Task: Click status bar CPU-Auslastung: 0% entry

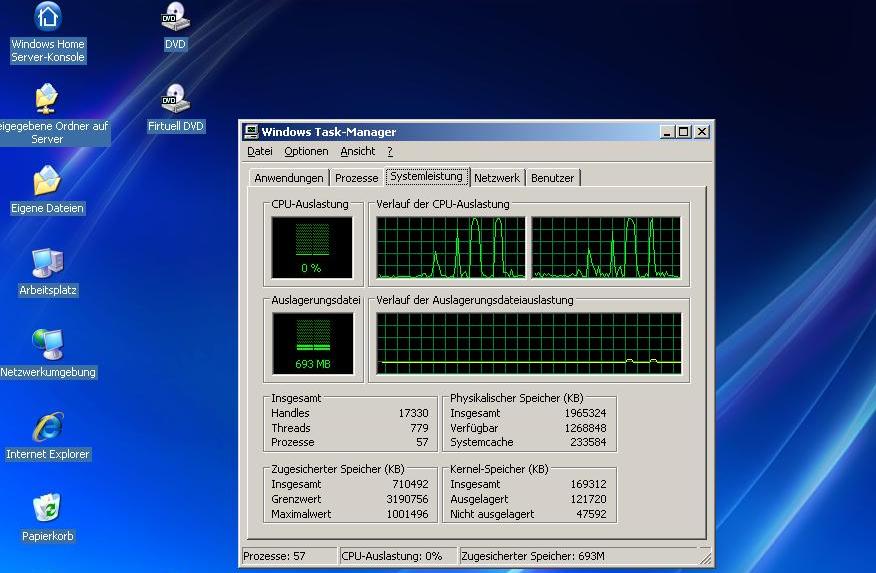Action: (x=398, y=556)
